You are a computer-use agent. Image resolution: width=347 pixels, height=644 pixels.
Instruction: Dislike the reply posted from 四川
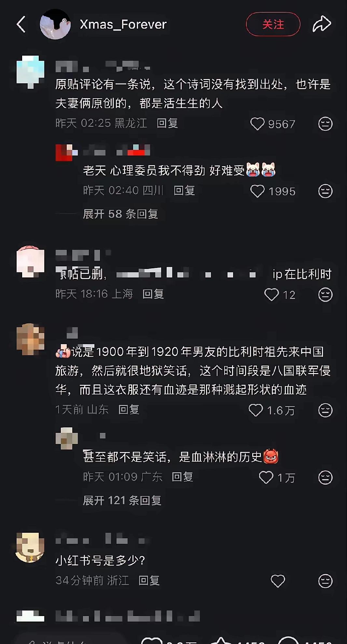(x=325, y=191)
